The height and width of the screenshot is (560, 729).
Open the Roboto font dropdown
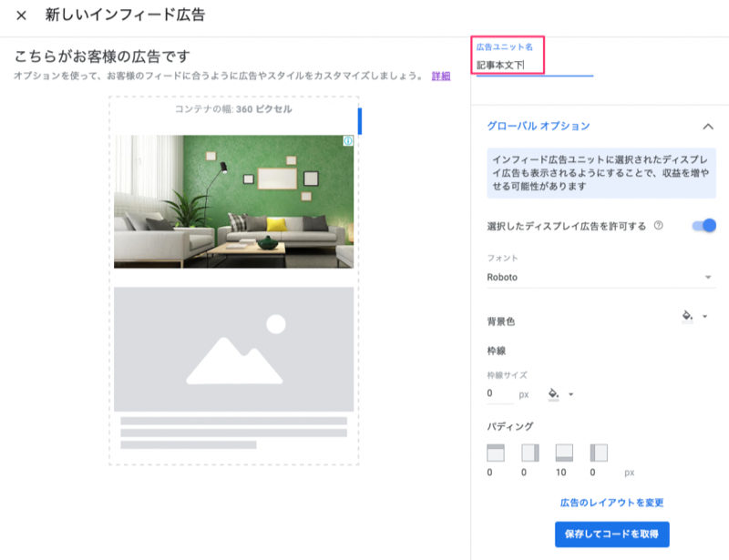[x=601, y=277]
